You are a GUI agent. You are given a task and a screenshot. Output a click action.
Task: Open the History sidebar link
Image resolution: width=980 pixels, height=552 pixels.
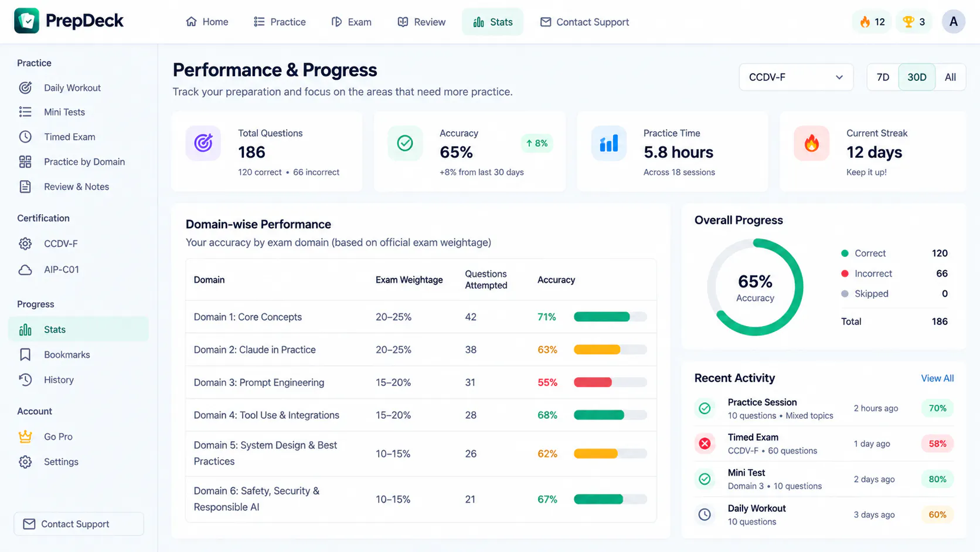click(59, 380)
